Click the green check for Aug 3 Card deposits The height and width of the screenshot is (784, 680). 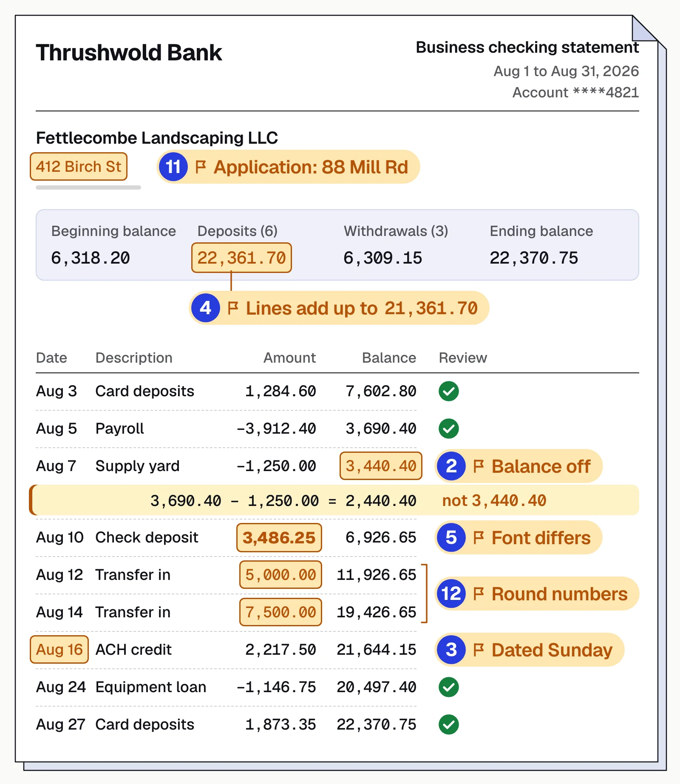pos(448,391)
